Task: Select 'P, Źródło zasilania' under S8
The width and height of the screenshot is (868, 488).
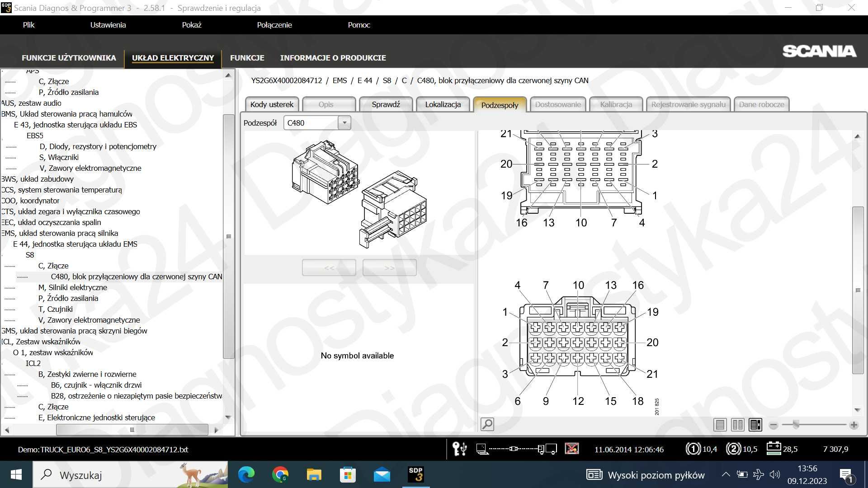Action: tap(68, 298)
